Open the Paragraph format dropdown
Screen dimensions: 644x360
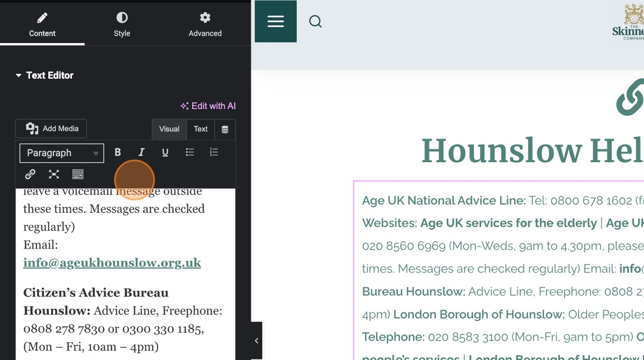(x=62, y=153)
